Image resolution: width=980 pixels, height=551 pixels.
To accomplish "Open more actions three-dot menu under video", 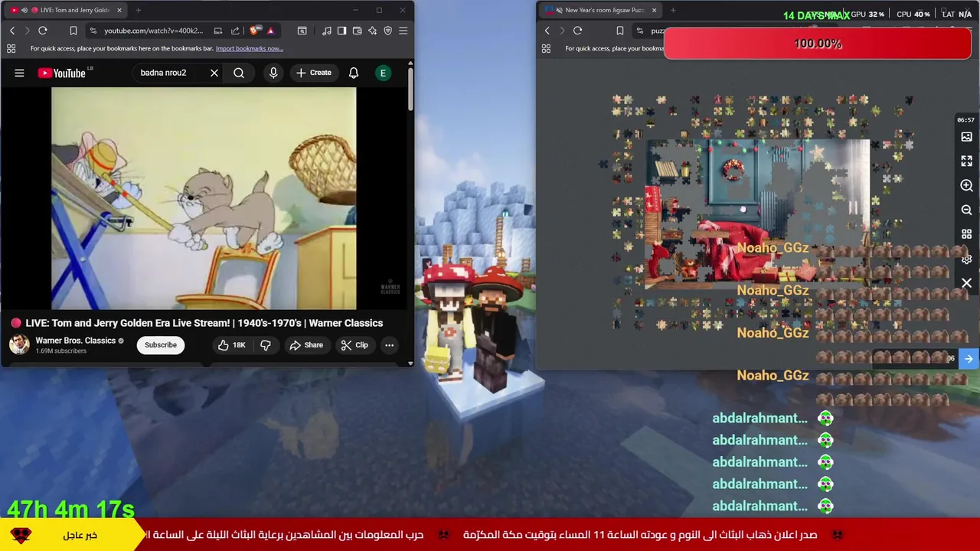I will coord(389,345).
